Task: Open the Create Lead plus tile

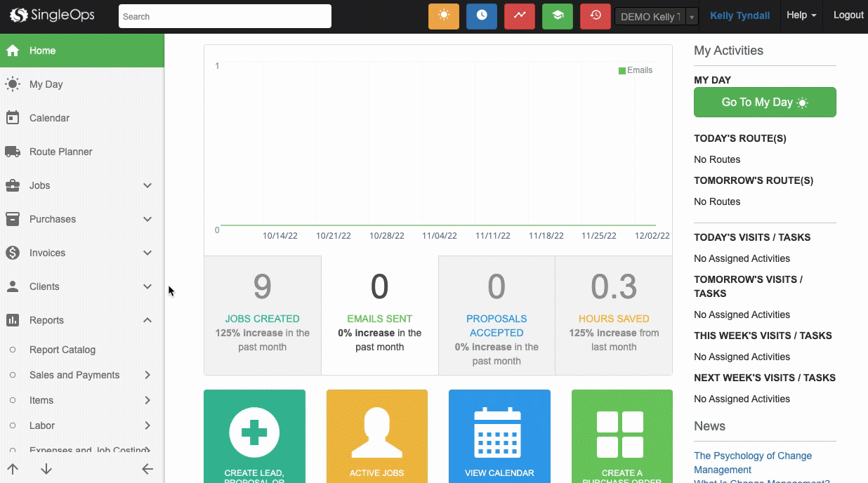Action: click(x=254, y=436)
